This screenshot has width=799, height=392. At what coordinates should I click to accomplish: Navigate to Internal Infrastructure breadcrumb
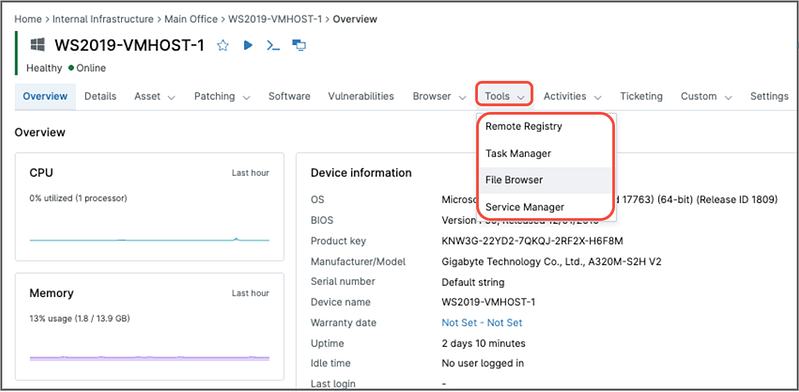(103, 19)
